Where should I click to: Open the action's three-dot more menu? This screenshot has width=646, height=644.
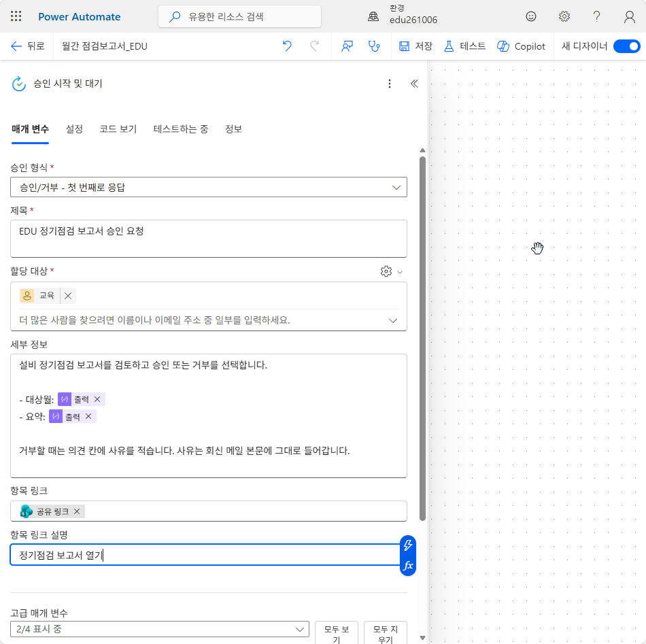390,84
